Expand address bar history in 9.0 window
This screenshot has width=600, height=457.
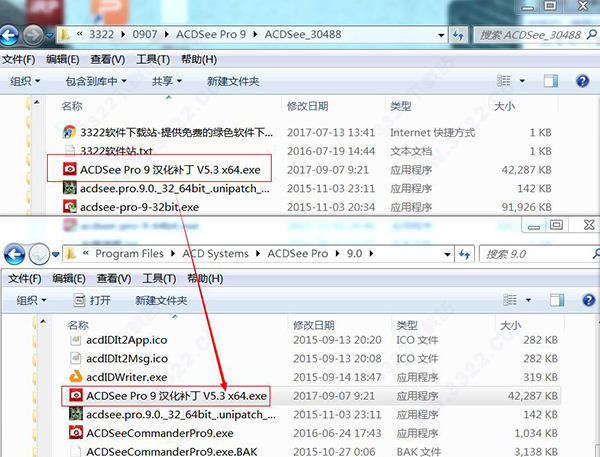pos(447,254)
